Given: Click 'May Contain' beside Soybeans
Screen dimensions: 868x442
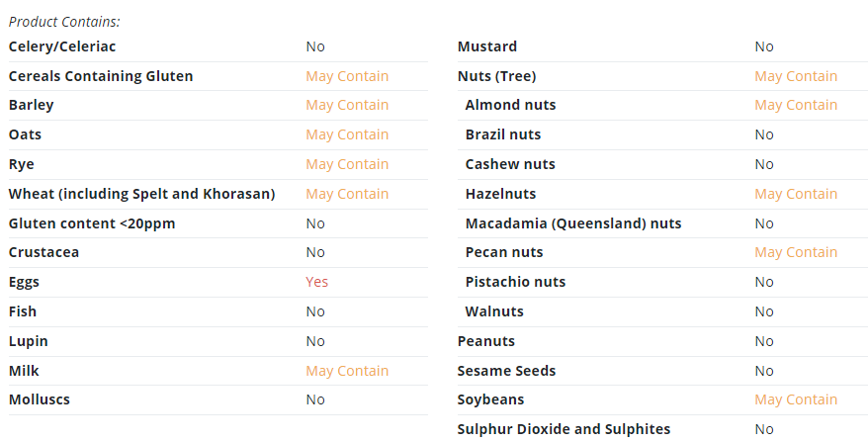Looking at the screenshot, I should coord(796,399).
